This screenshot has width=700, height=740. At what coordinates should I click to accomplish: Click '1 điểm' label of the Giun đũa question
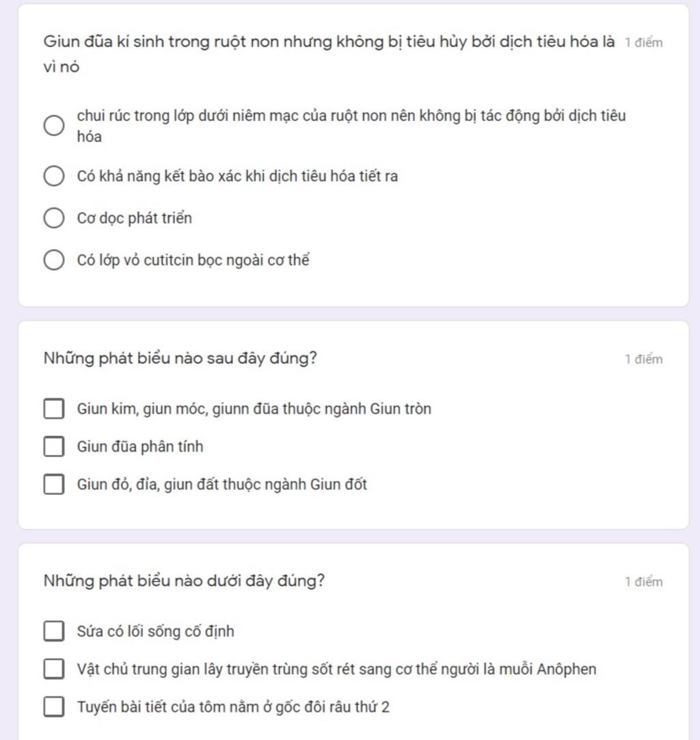click(644, 42)
